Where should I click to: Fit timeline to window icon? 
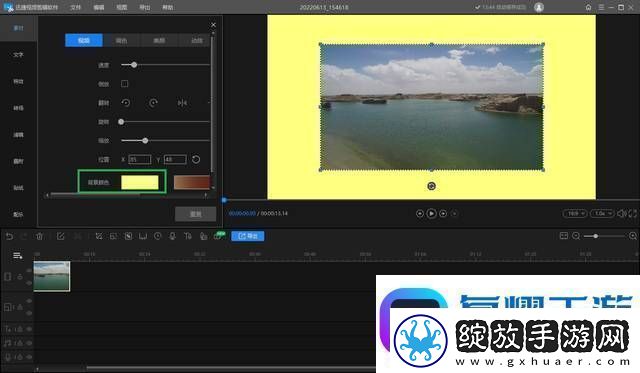564,236
